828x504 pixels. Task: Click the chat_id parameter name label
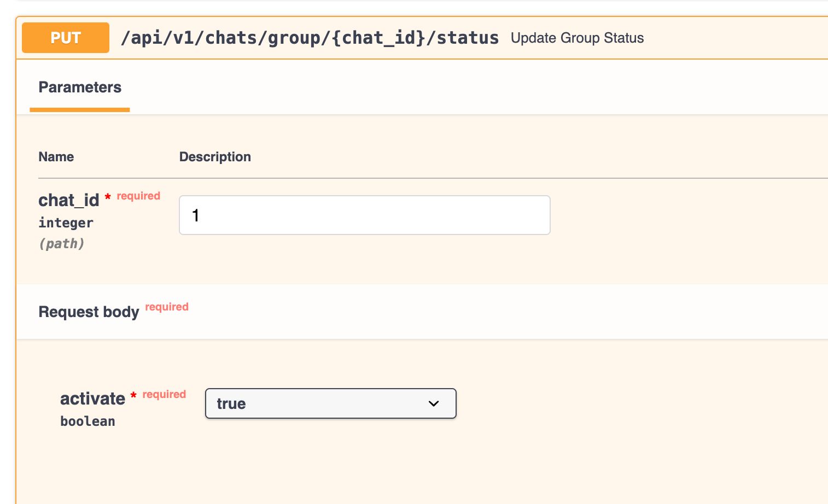tap(68, 201)
